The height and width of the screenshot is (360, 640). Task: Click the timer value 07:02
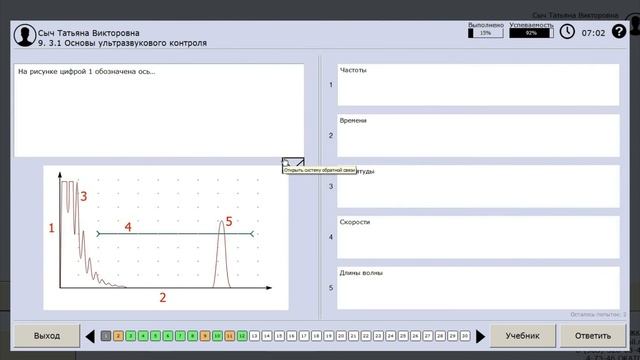(593, 33)
